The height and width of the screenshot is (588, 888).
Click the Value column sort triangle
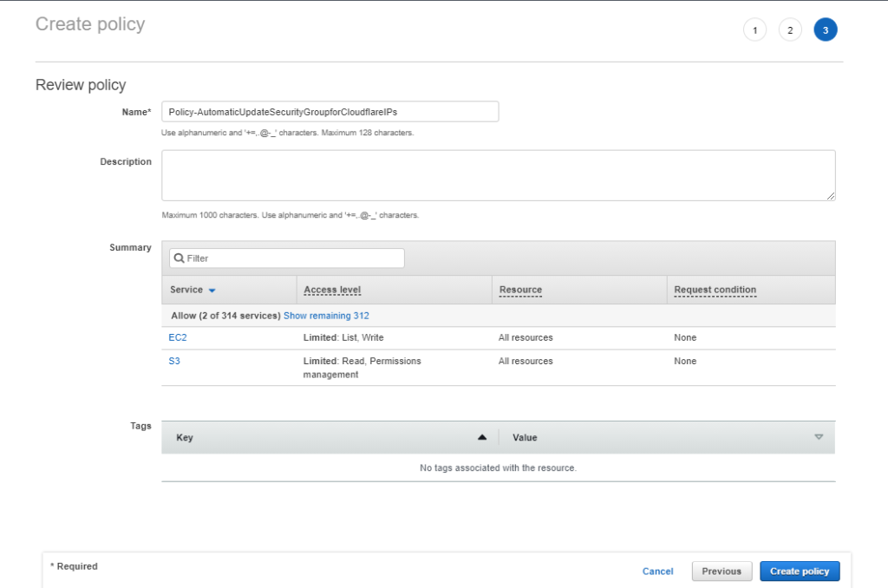pos(819,437)
